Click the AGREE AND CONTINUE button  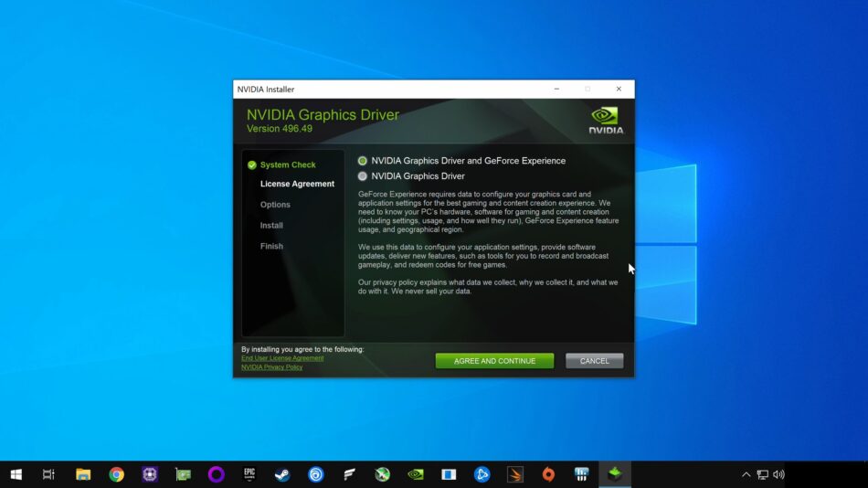click(x=494, y=361)
